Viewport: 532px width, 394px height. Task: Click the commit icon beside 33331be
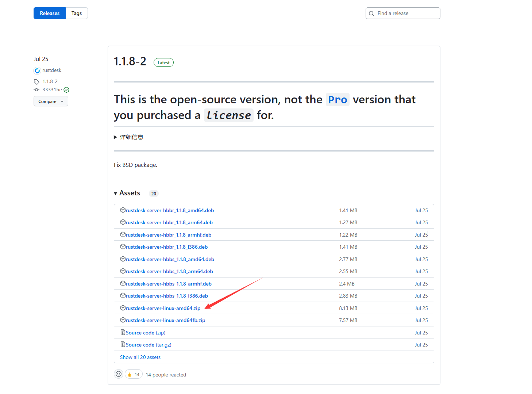pyautogui.click(x=36, y=90)
